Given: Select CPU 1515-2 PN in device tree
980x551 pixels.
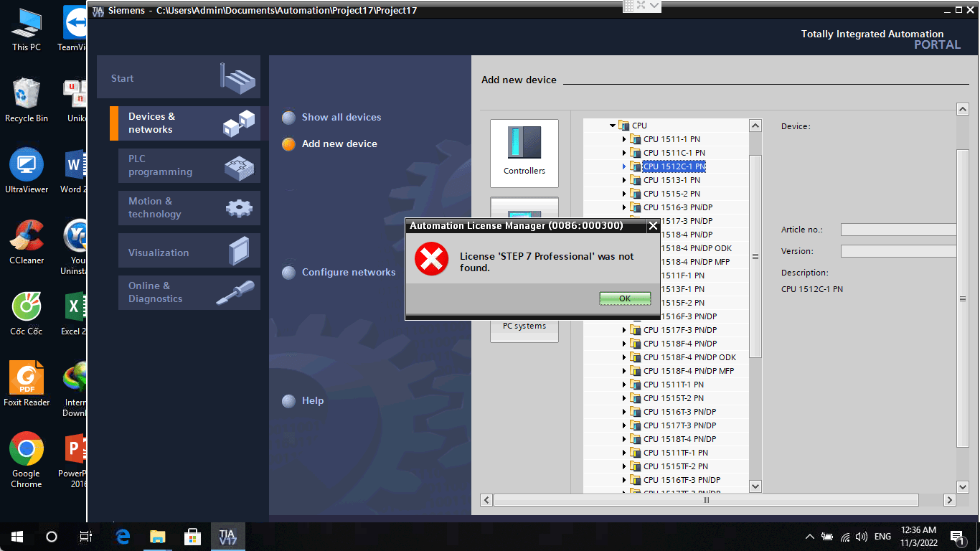Looking at the screenshot, I should click(x=672, y=194).
